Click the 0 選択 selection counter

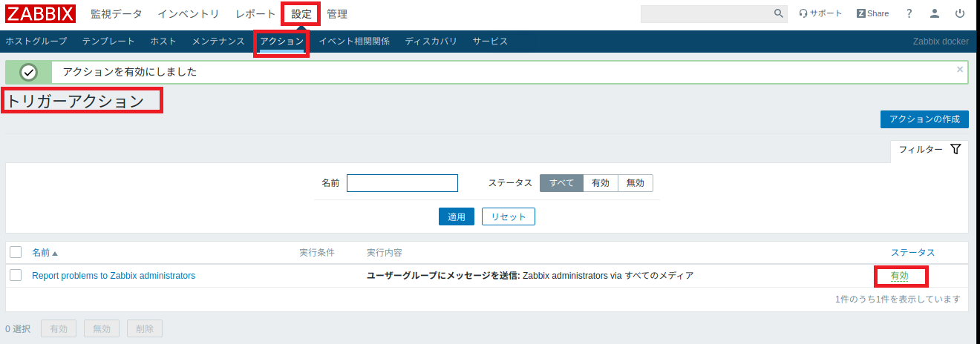tap(19, 328)
